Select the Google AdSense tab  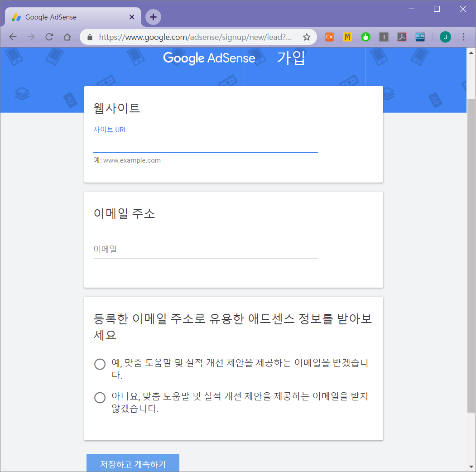point(73,17)
